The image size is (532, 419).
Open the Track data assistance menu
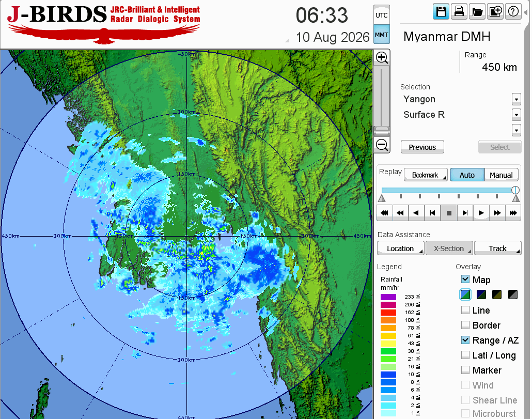(x=498, y=249)
